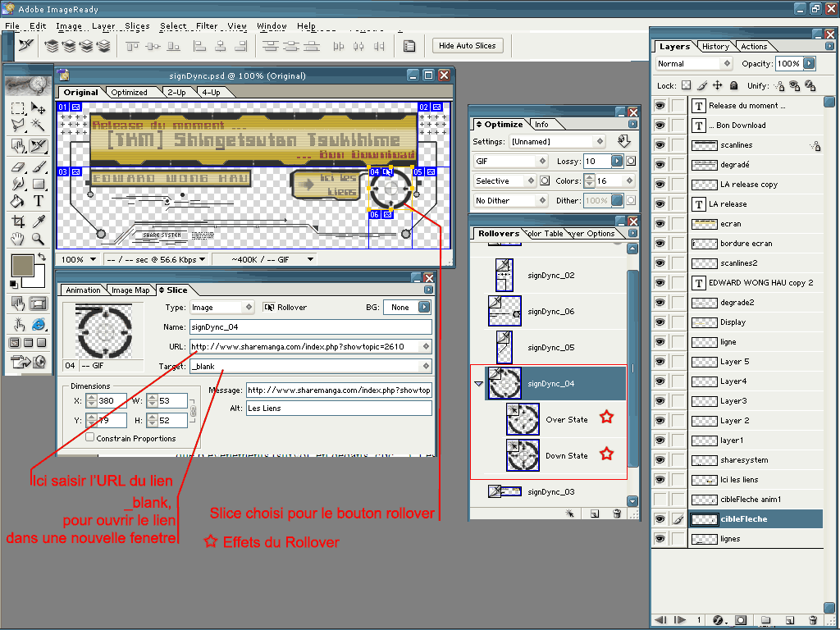Screen dimensions: 840x630
Task: Click the optimize settings droplet icon
Action: tap(623, 141)
